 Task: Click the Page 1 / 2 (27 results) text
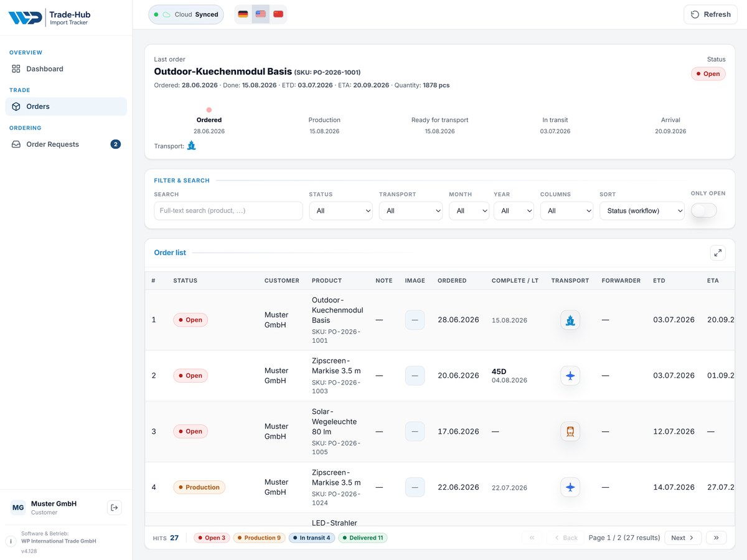point(624,538)
